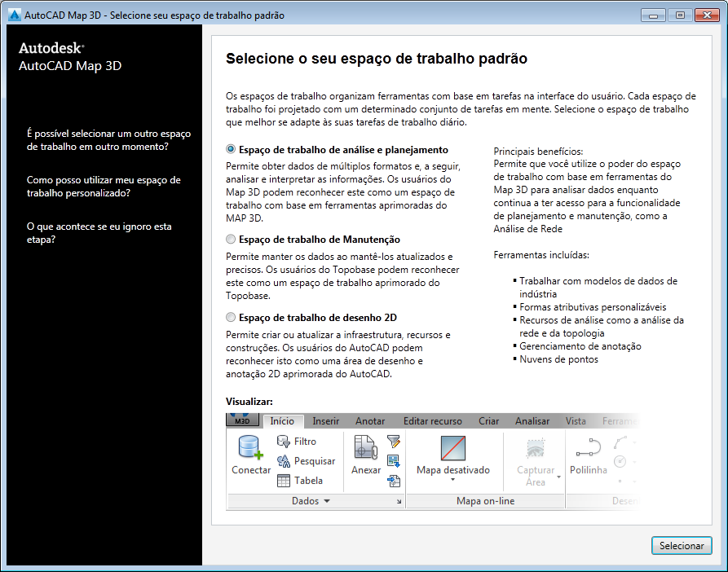Open the Analisar ribbon tab
The height and width of the screenshot is (572, 728).
(x=532, y=420)
